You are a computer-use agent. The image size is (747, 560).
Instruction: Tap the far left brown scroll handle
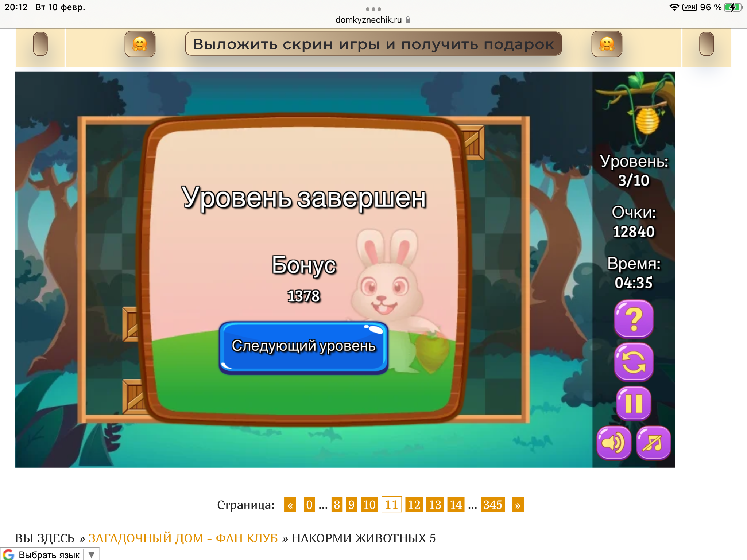40,44
